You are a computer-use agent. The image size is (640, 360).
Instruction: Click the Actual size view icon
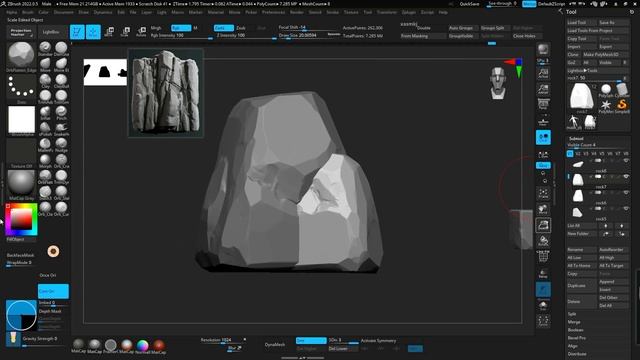click(543, 73)
